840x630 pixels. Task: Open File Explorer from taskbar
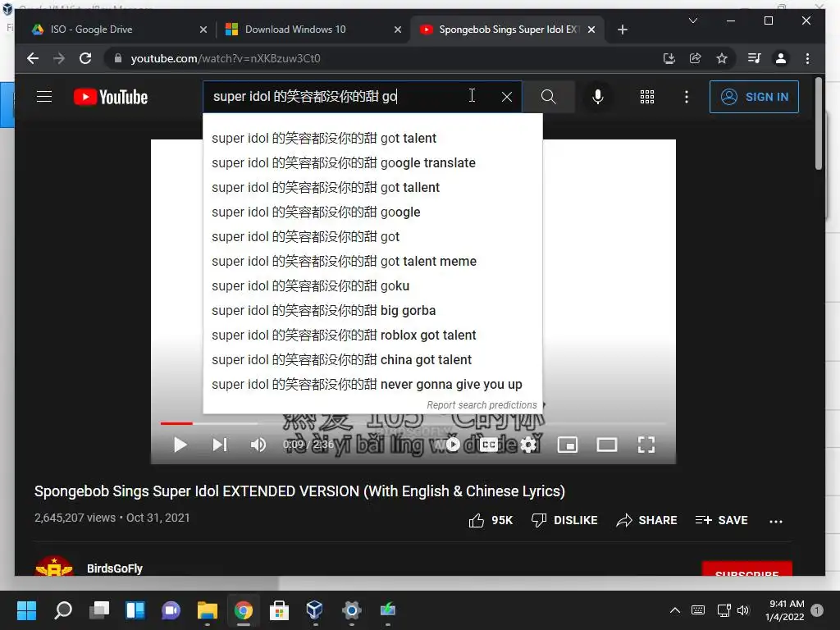coord(207,609)
